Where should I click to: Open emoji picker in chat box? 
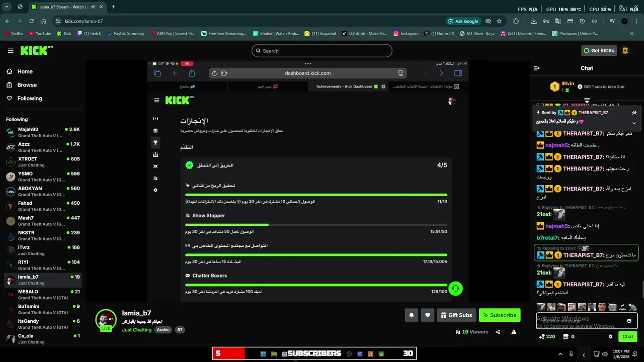pos(629,321)
